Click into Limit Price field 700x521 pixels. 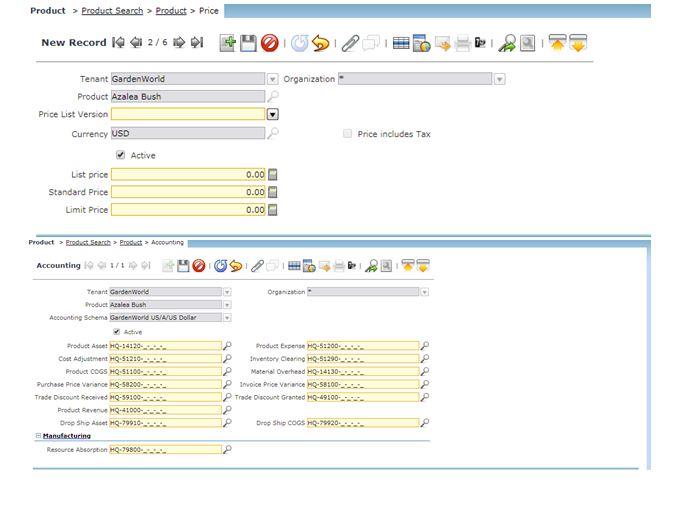coord(188,210)
